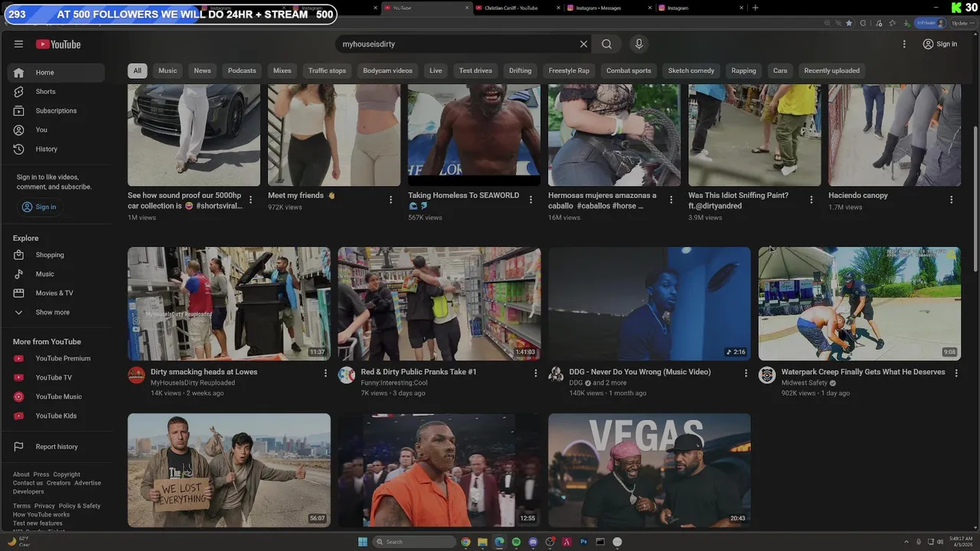
Task: Click the magnifier search button
Action: (x=606, y=44)
